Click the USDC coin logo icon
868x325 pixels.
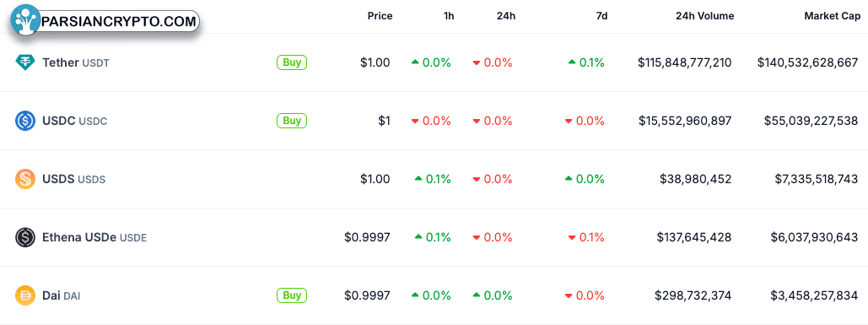click(x=25, y=121)
